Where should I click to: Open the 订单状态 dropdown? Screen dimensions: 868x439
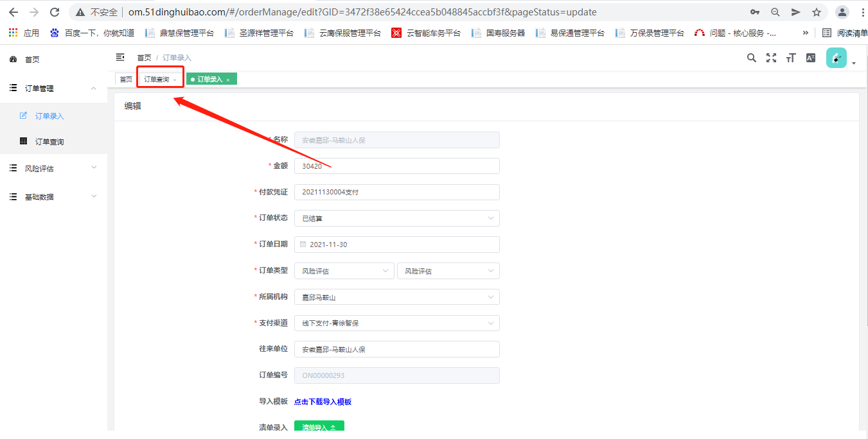coord(396,218)
